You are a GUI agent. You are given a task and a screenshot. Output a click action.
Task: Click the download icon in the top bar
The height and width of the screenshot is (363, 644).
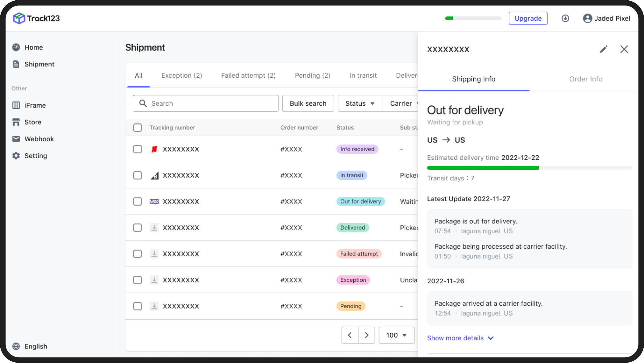click(565, 18)
